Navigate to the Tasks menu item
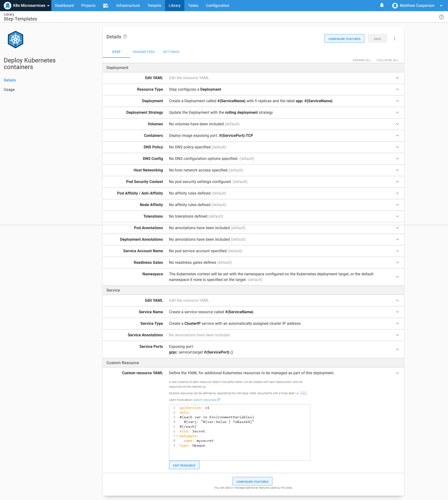 click(x=193, y=5)
